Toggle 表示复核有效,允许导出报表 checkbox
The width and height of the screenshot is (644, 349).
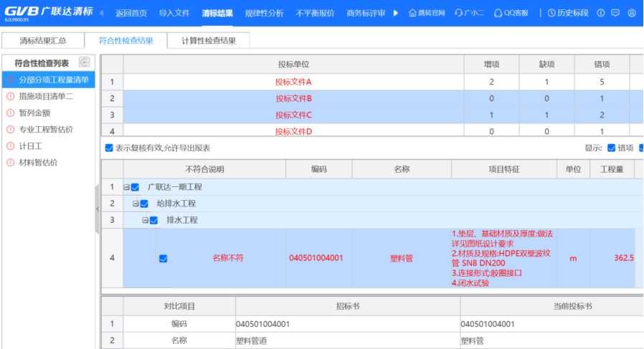pyautogui.click(x=109, y=148)
